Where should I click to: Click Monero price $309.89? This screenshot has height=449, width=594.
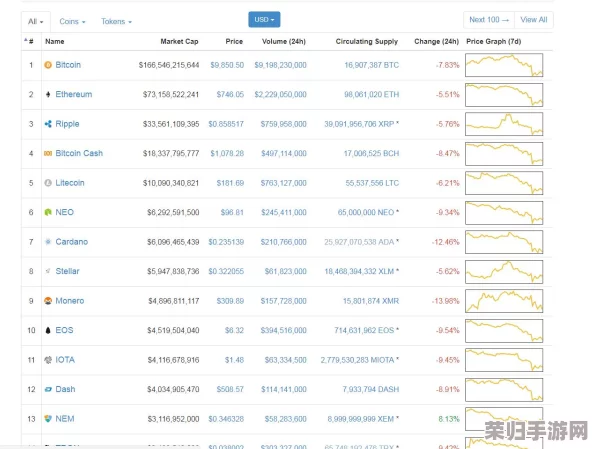coord(230,301)
